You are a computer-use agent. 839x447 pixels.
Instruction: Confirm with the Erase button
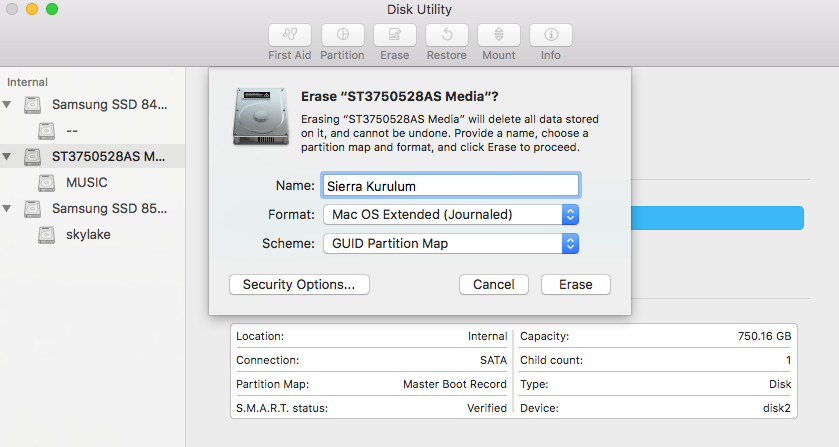point(575,285)
